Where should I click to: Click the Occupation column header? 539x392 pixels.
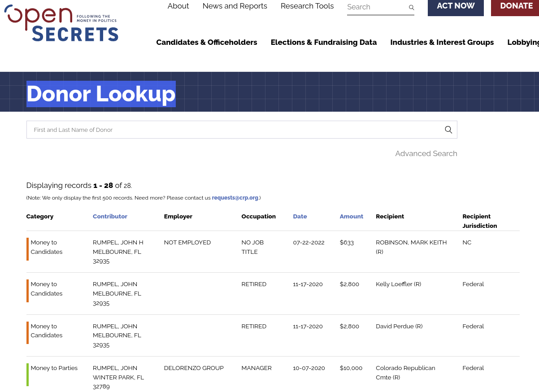click(x=258, y=216)
